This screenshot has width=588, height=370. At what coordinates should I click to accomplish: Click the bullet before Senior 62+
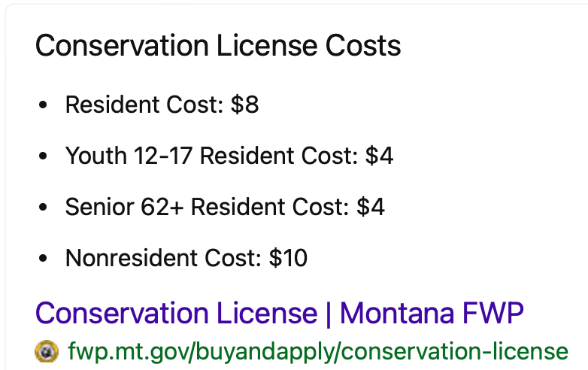pos(44,208)
